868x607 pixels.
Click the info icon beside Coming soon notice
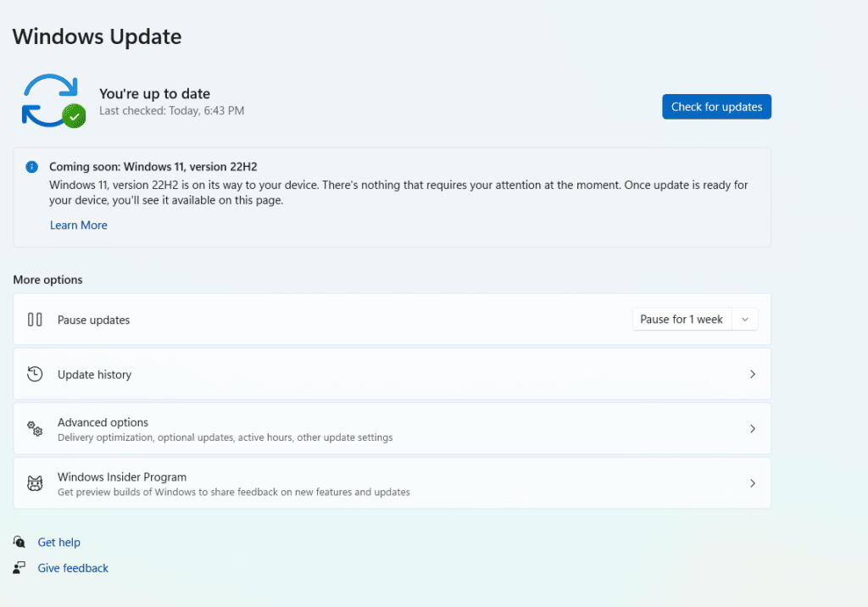coord(31,167)
